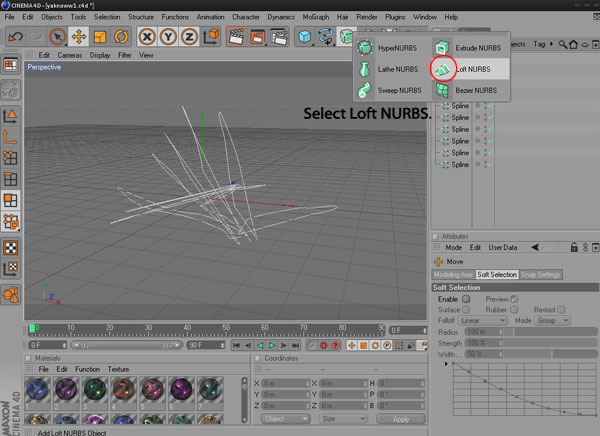Toggle Z axis lock
600x436 pixels.
click(189, 37)
